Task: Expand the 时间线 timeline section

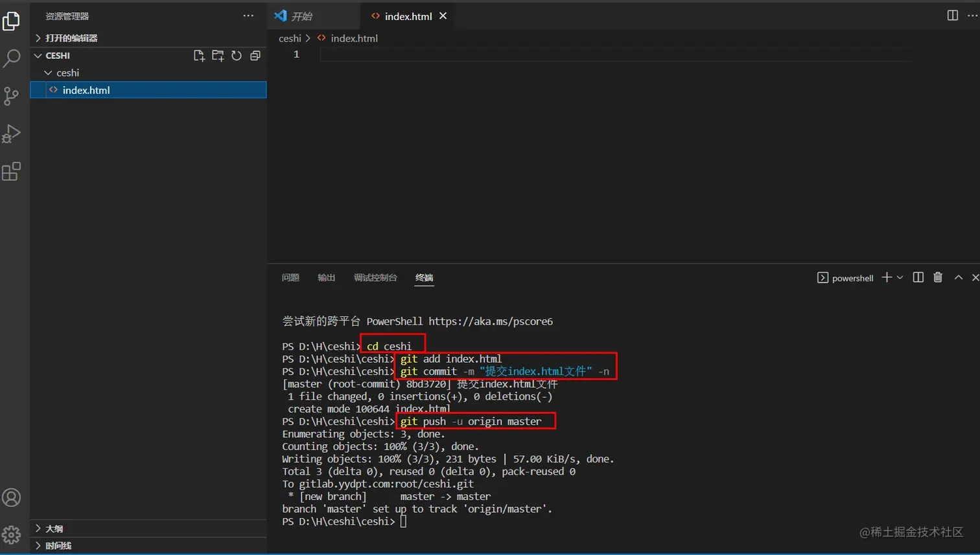Action: (x=148, y=546)
